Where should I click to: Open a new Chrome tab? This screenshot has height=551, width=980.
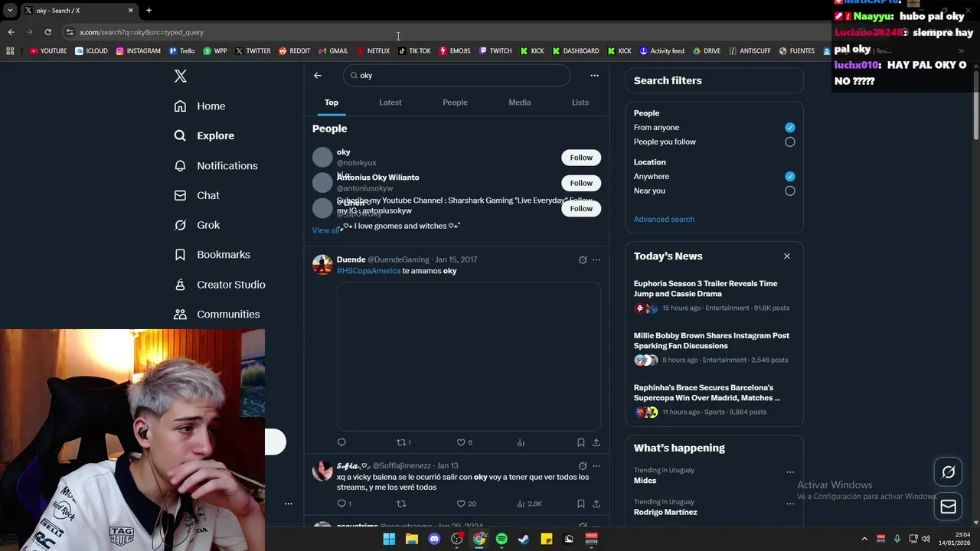pos(149,10)
